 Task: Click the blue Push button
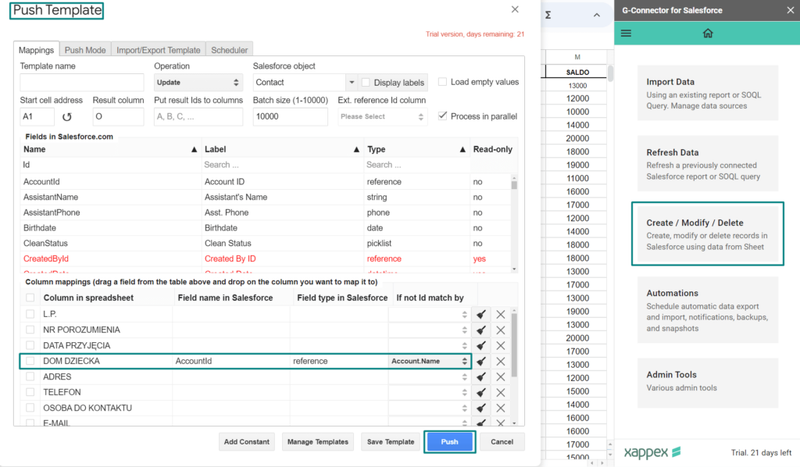tap(449, 442)
